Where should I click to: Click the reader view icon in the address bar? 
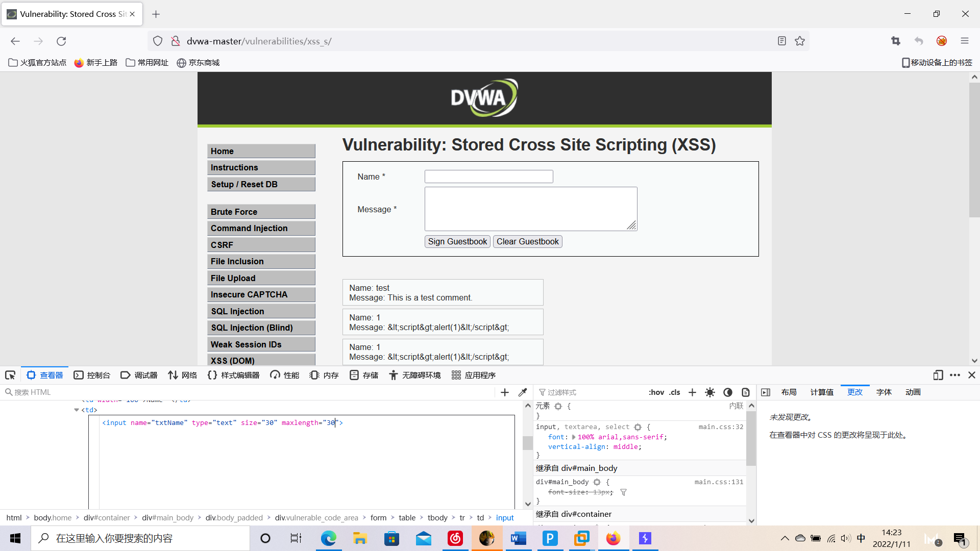pyautogui.click(x=781, y=41)
